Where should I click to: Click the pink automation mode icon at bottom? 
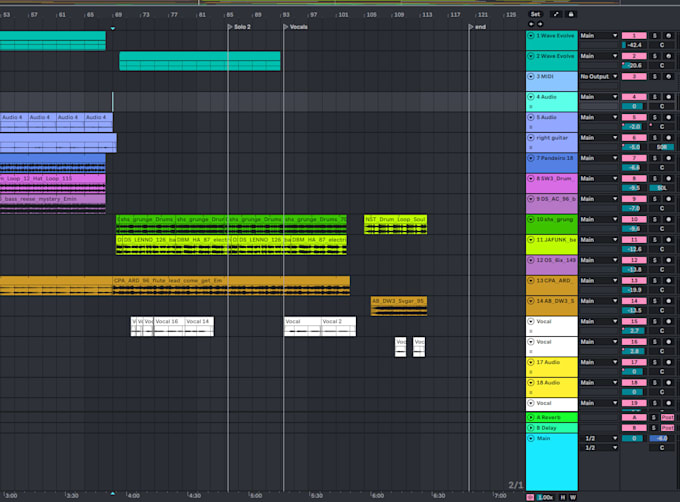coord(530,497)
